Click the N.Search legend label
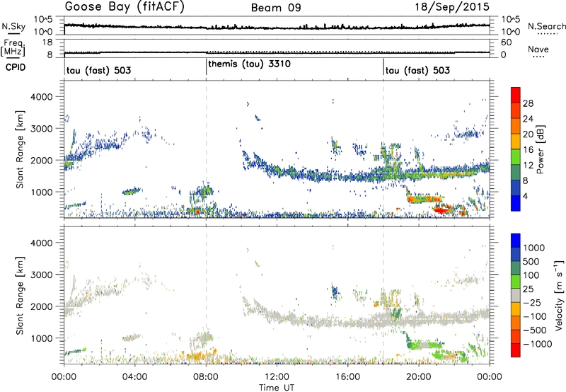 [x=546, y=26]
